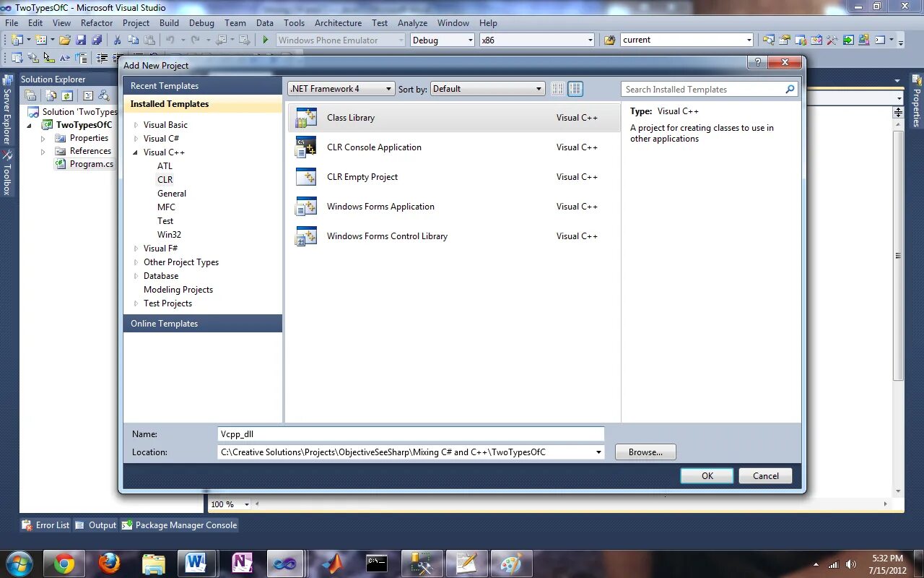Screen dimensions: 924x578
Task: Click the Solution Explorer window toolbar icon
Action: [769, 40]
